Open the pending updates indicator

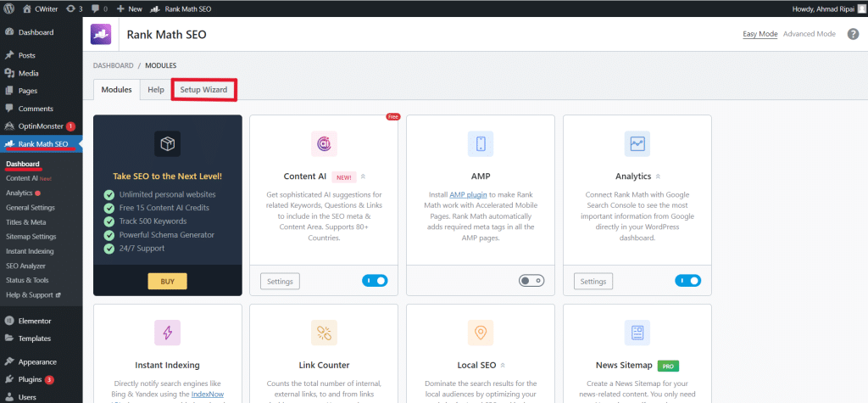74,8
